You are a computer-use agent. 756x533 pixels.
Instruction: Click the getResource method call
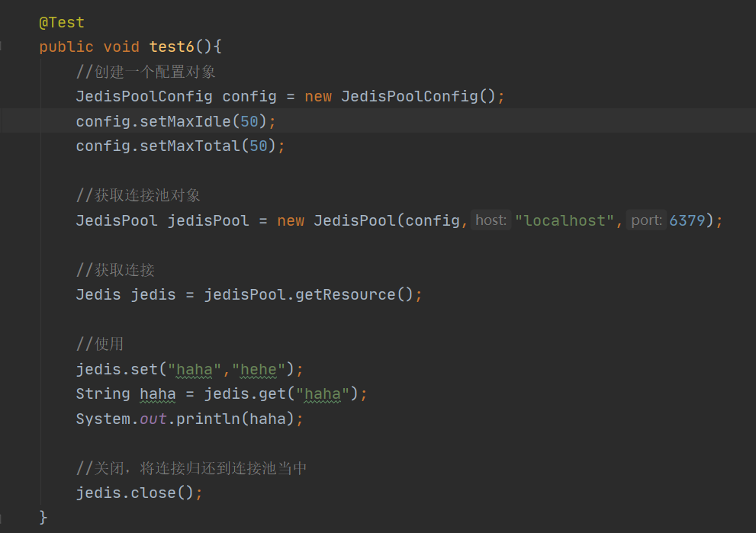[346, 294]
